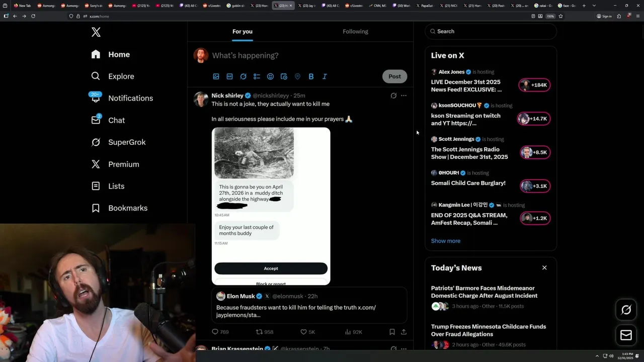Join Alex Jones stream +184K badge
644x362 pixels.
535,85
